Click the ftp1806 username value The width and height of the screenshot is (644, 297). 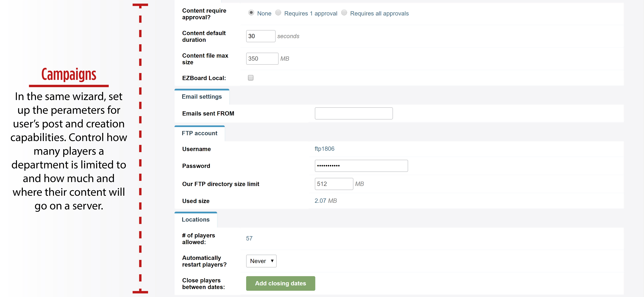324,149
